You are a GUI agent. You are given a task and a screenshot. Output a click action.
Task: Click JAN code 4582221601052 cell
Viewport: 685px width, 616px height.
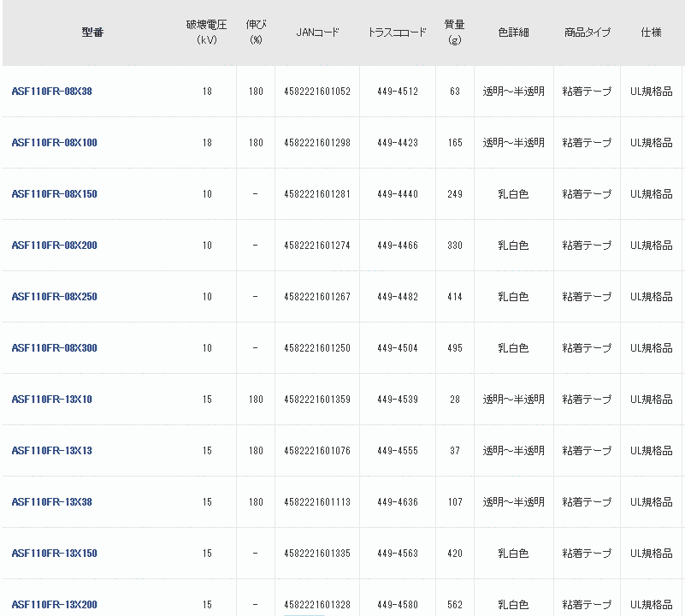(x=317, y=92)
